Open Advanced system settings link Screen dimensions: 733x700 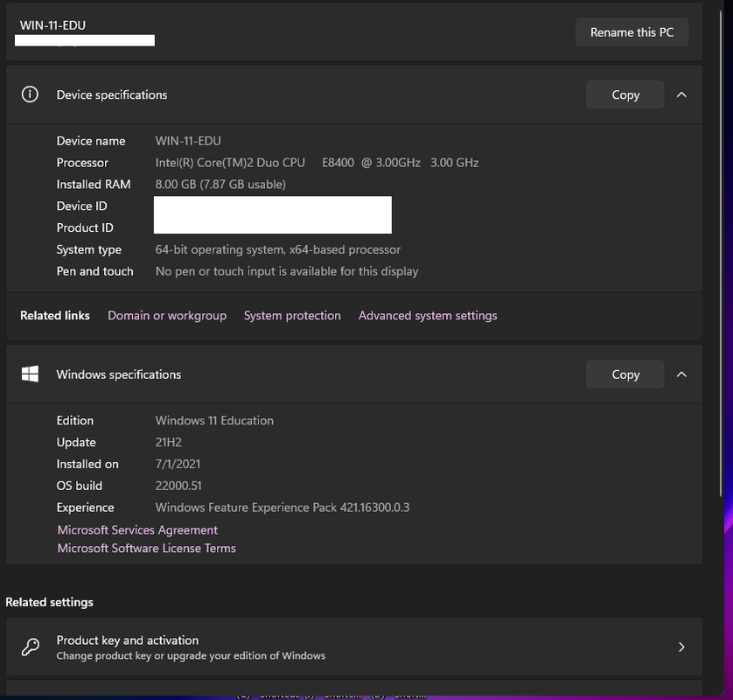428,316
